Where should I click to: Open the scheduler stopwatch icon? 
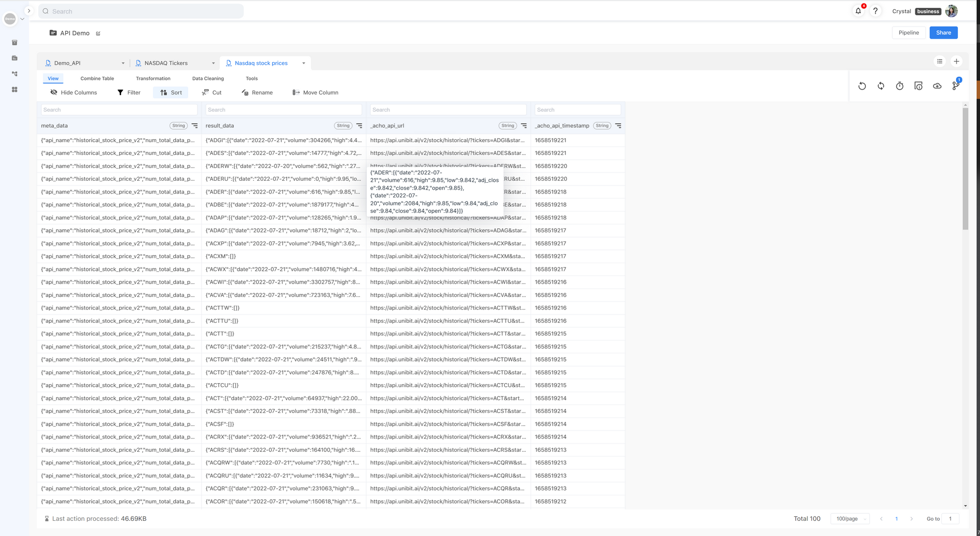[900, 86]
